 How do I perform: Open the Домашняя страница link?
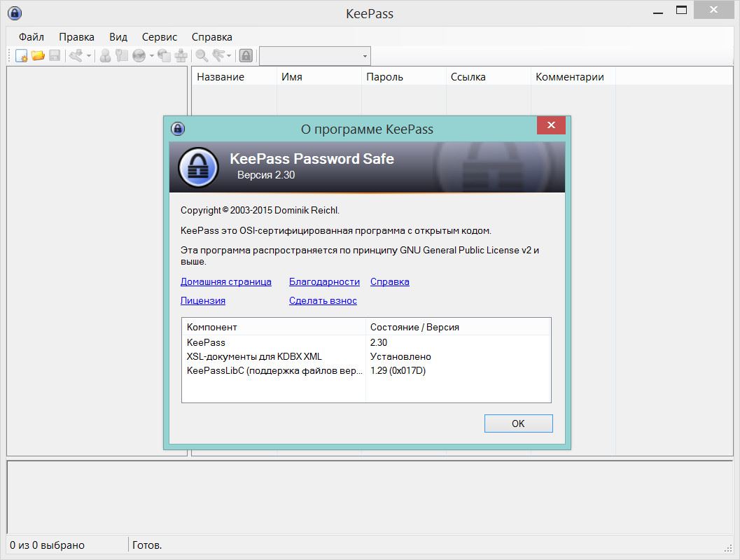click(x=226, y=281)
